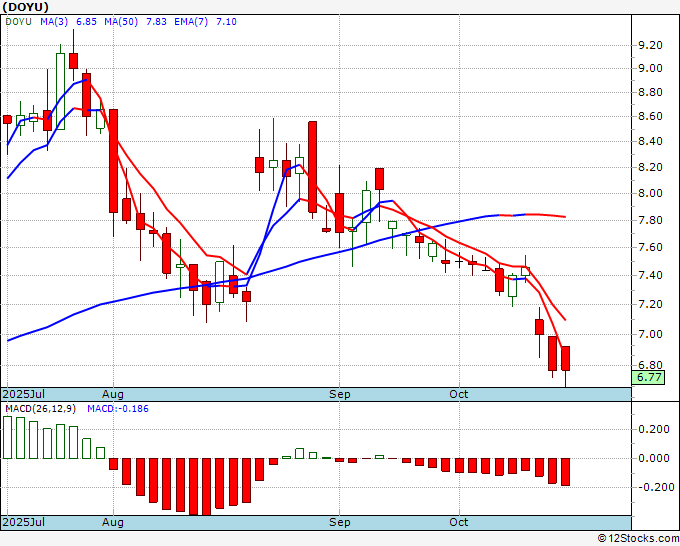Screen dimensions: 680x546
Task: Click the 7.60 price axis label
Action: click(650, 248)
